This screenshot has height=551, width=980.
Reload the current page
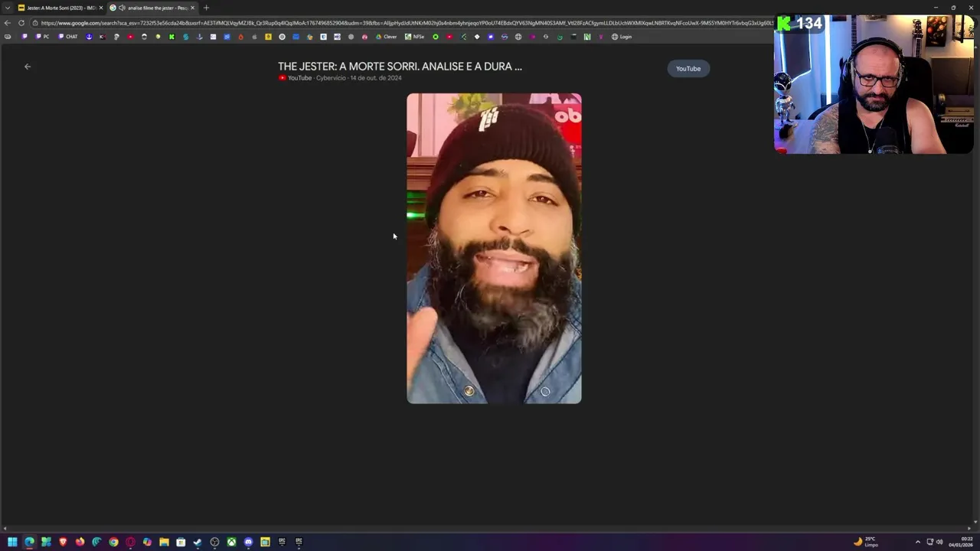(x=21, y=23)
